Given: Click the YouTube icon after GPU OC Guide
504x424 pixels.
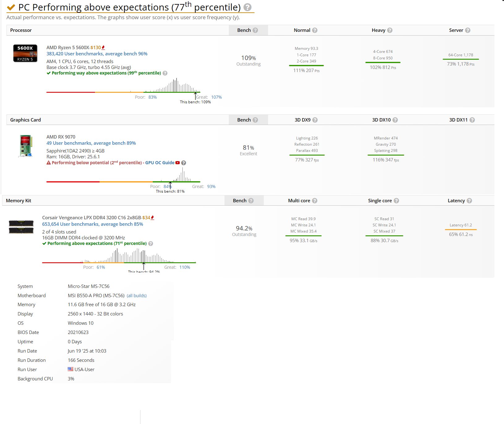Looking at the screenshot, I should click(177, 163).
